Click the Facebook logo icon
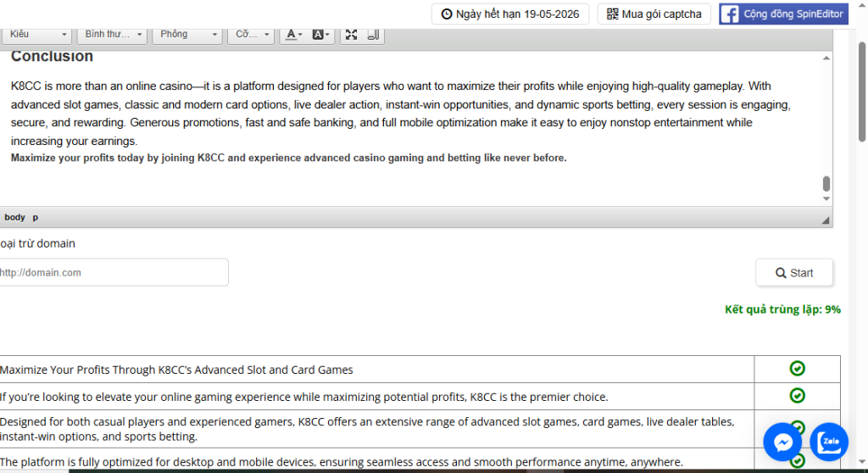868x473 pixels. click(730, 14)
